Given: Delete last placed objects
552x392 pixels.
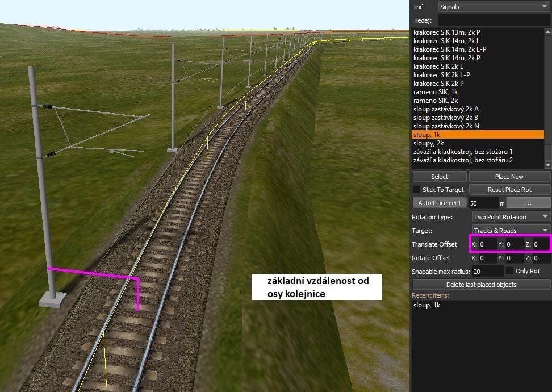Looking at the screenshot, I should (x=481, y=285).
